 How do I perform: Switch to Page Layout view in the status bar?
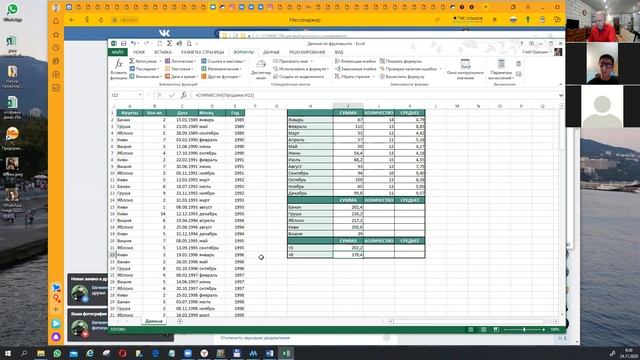coord(483,329)
